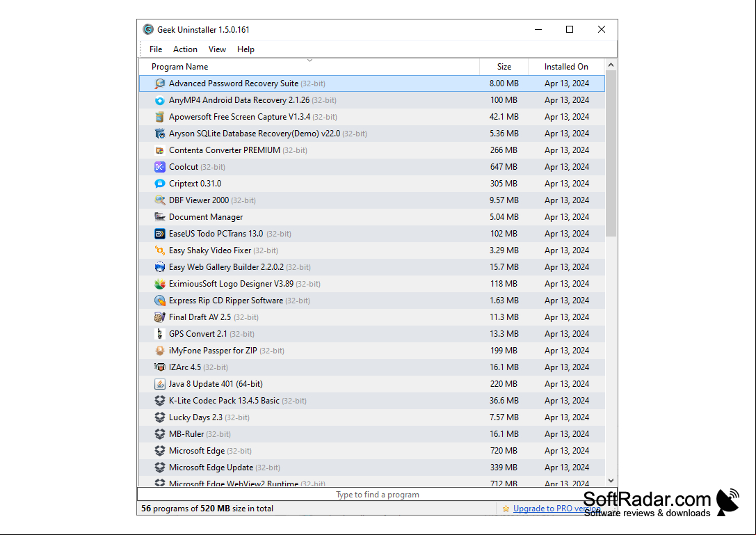The image size is (756, 535).
Task: Click the Aryson SQLite Database Recovery icon
Action: click(159, 134)
